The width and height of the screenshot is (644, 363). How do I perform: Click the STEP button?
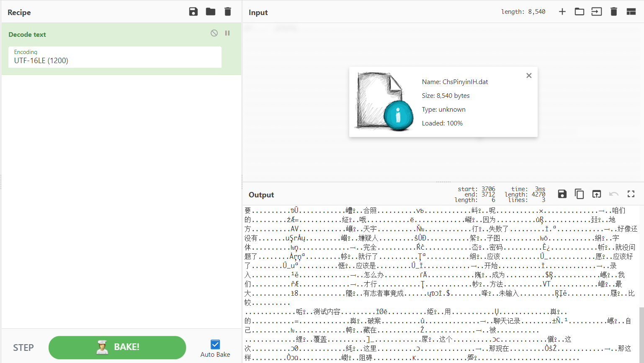pos(23,348)
